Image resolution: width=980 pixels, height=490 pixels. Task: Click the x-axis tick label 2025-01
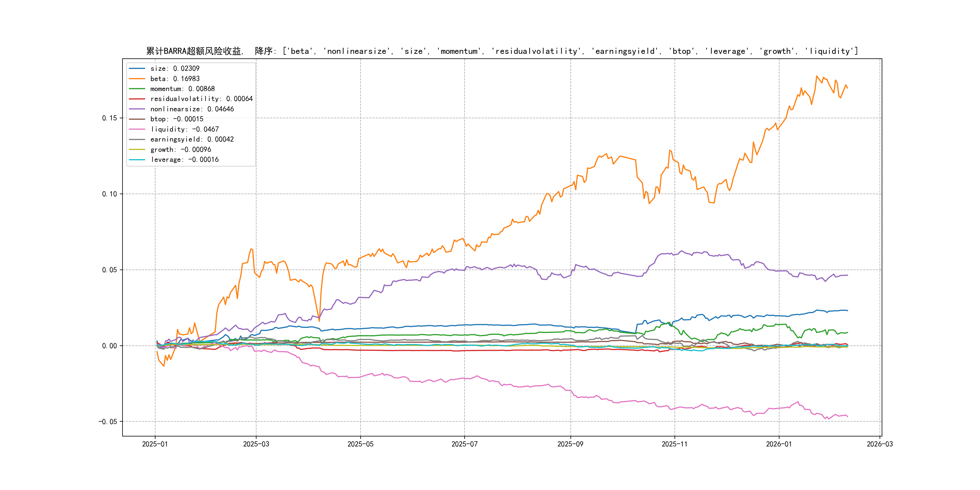coord(155,444)
